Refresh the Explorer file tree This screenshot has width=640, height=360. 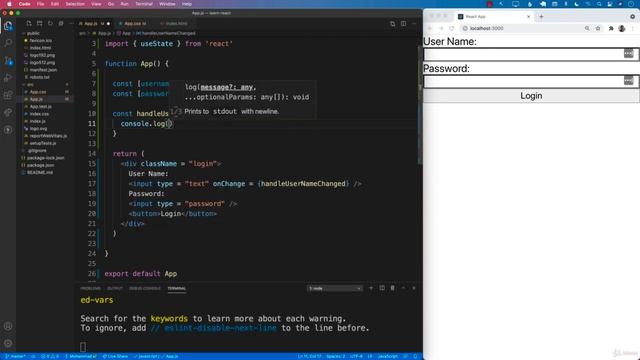click(50, 24)
